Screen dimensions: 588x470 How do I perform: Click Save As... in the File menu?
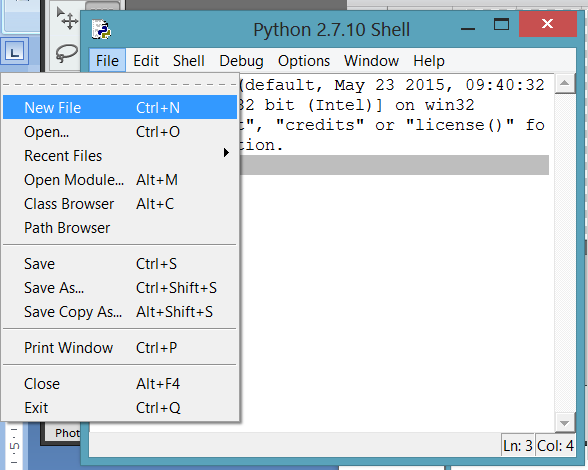tap(120, 288)
